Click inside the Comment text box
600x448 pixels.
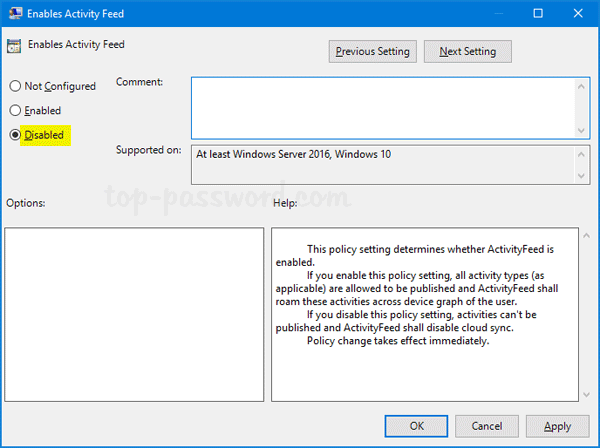pyautogui.click(x=380, y=105)
